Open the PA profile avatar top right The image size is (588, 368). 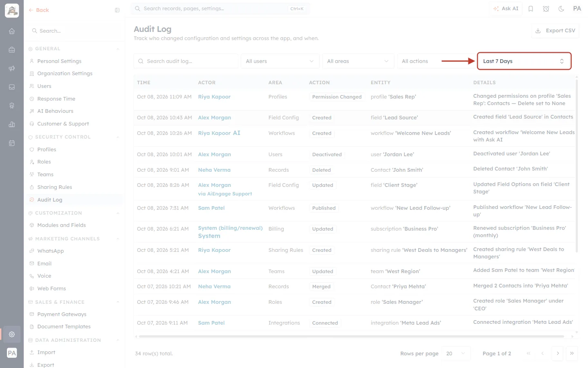click(577, 9)
